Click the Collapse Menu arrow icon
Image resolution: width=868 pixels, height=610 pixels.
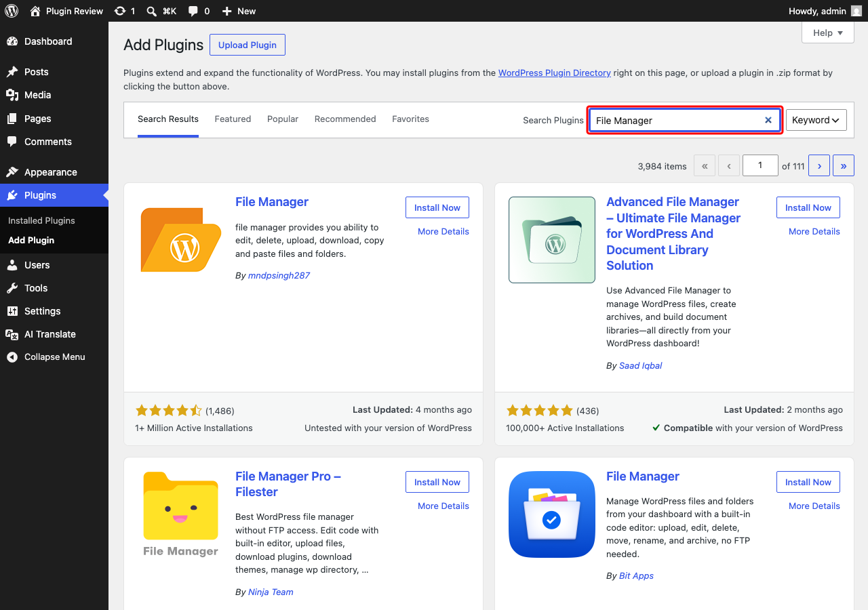[12, 357]
